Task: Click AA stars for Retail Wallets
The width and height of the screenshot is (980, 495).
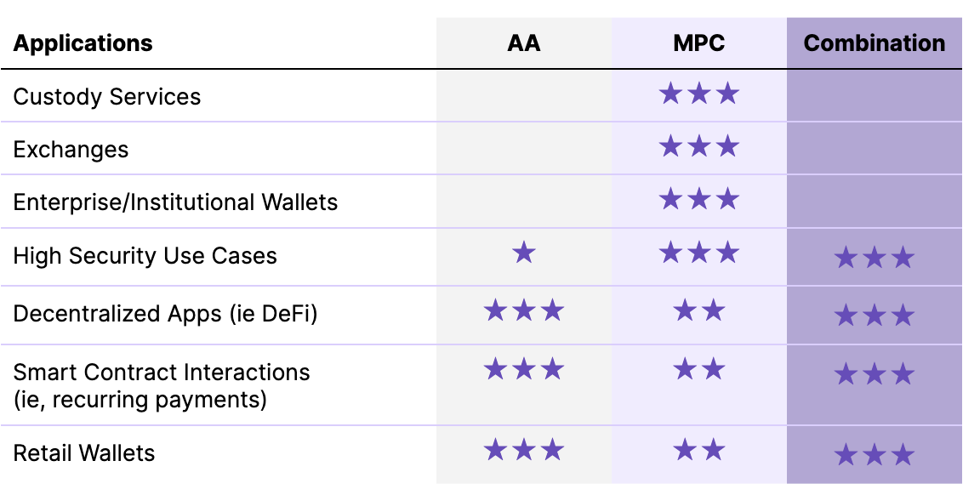Action: point(524,449)
